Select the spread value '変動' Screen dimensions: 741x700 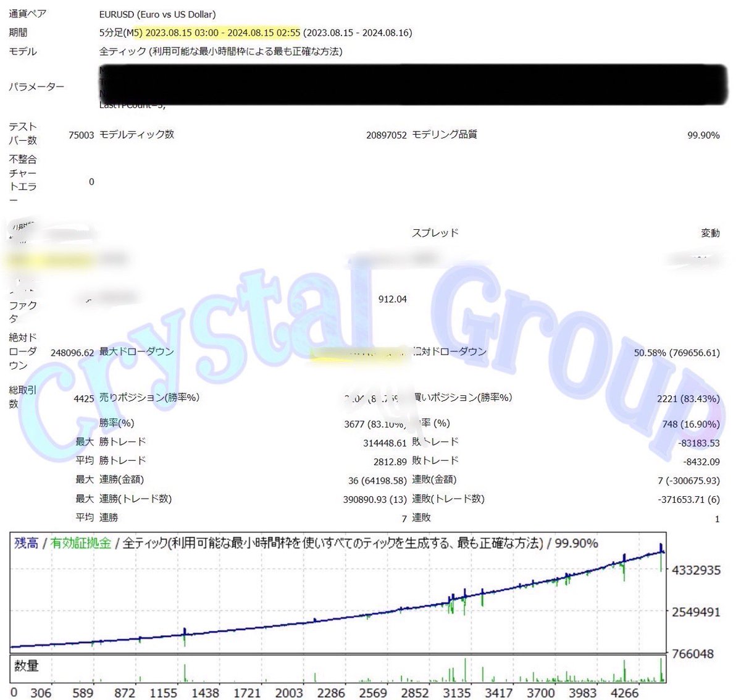click(710, 233)
